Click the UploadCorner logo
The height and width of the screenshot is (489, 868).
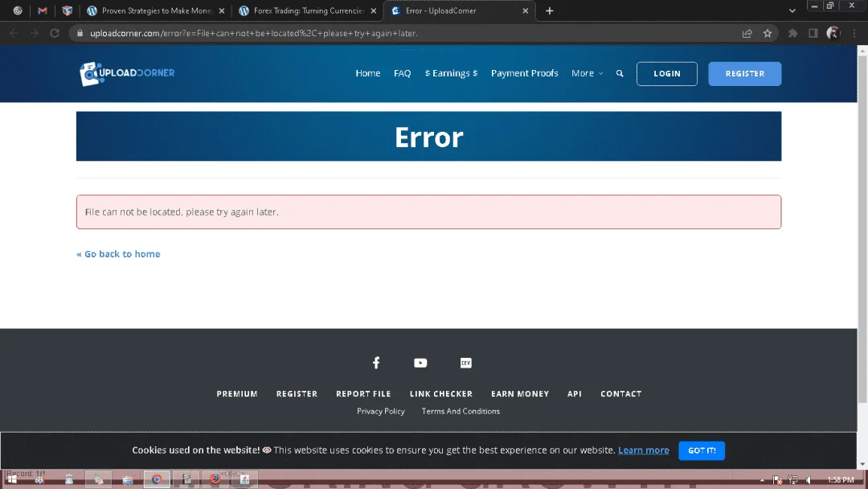click(127, 74)
